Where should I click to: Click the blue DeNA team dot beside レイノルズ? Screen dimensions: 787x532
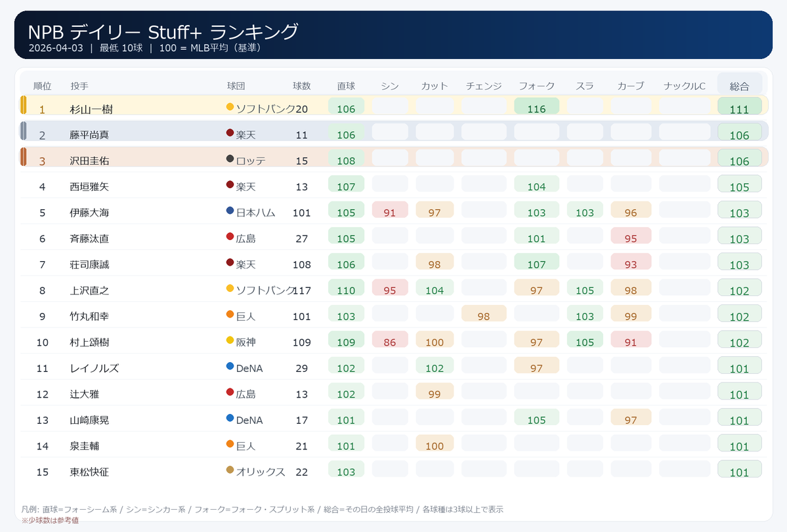230,367
